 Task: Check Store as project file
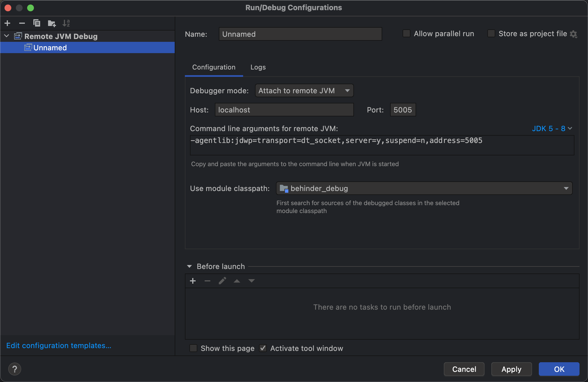tap(491, 34)
